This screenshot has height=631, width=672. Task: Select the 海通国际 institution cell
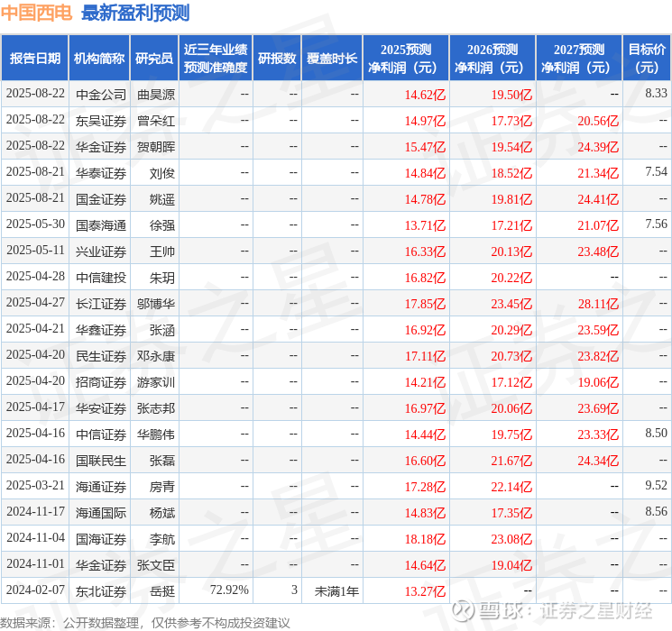101,513
